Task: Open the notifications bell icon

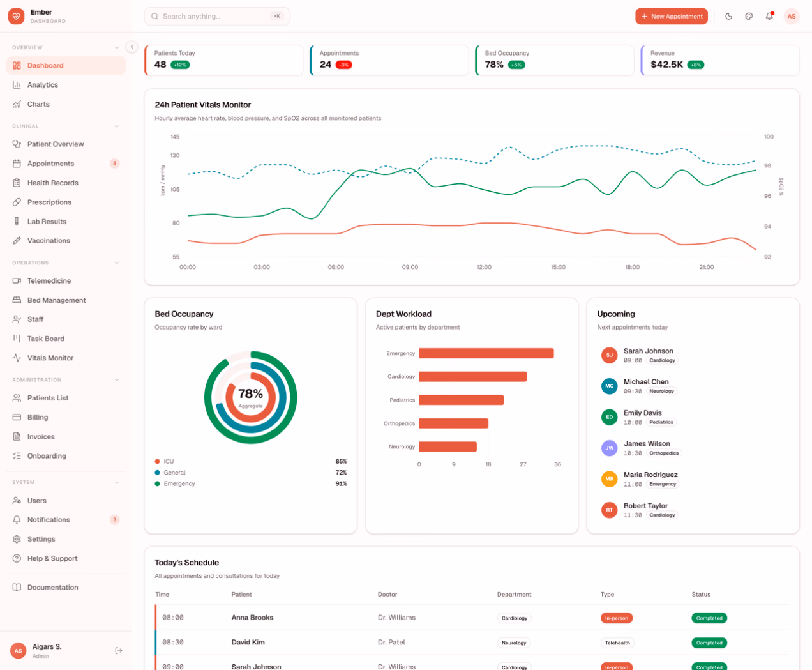Action: click(x=770, y=16)
